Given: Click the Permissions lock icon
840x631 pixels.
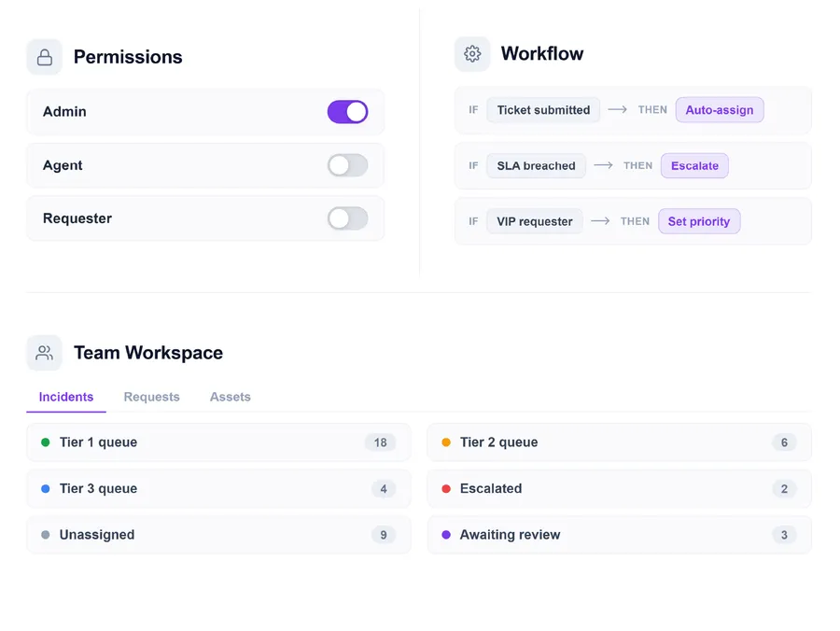Looking at the screenshot, I should click(45, 57).
